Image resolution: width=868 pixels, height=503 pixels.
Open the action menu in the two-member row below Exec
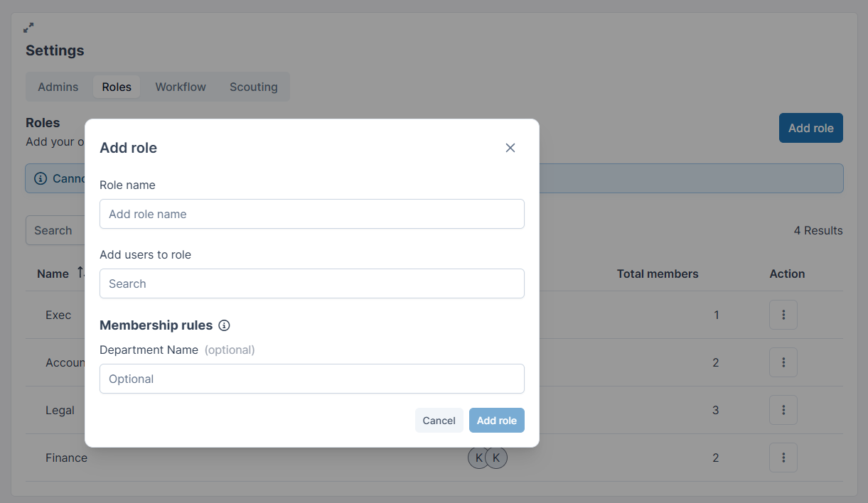783,362
